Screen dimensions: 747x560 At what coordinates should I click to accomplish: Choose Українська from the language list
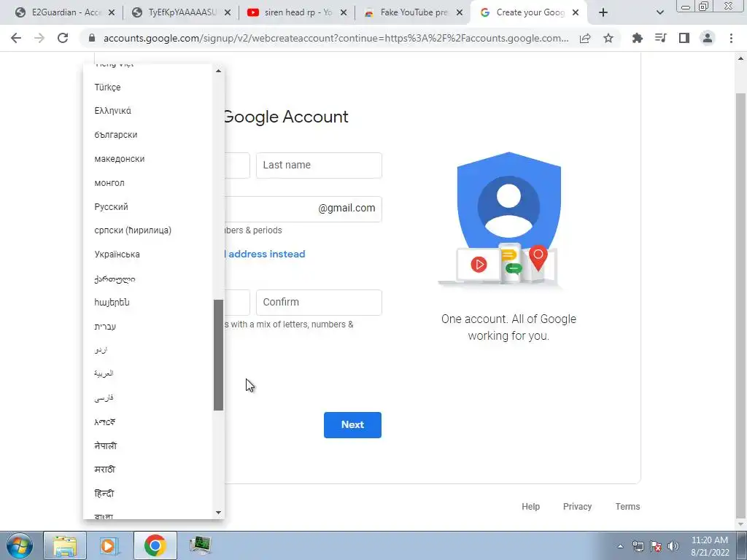(147, 254)
